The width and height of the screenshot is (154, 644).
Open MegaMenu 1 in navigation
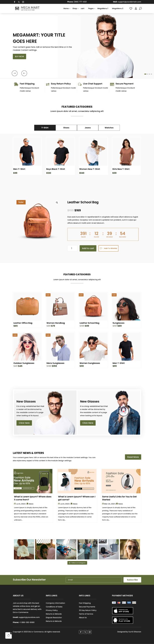[x=103, y=8]
